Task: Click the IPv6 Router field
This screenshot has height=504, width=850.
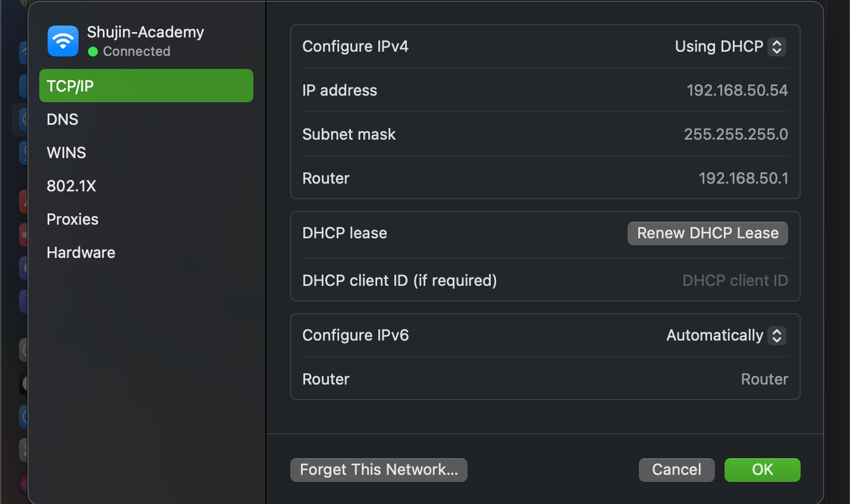Action: pos(764,379)
